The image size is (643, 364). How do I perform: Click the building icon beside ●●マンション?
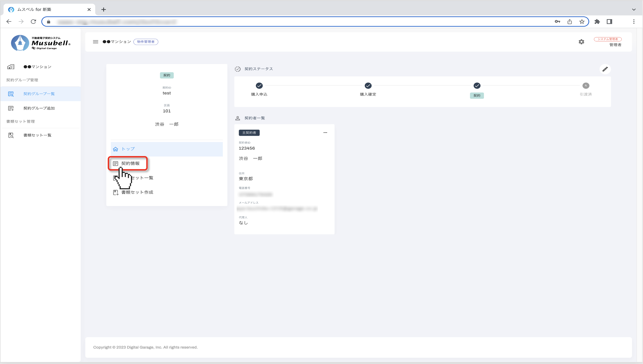(11, 67)
